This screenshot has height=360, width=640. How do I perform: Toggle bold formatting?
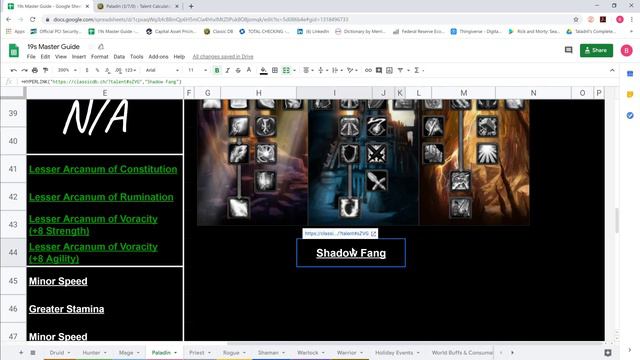[x=217, y=70]
